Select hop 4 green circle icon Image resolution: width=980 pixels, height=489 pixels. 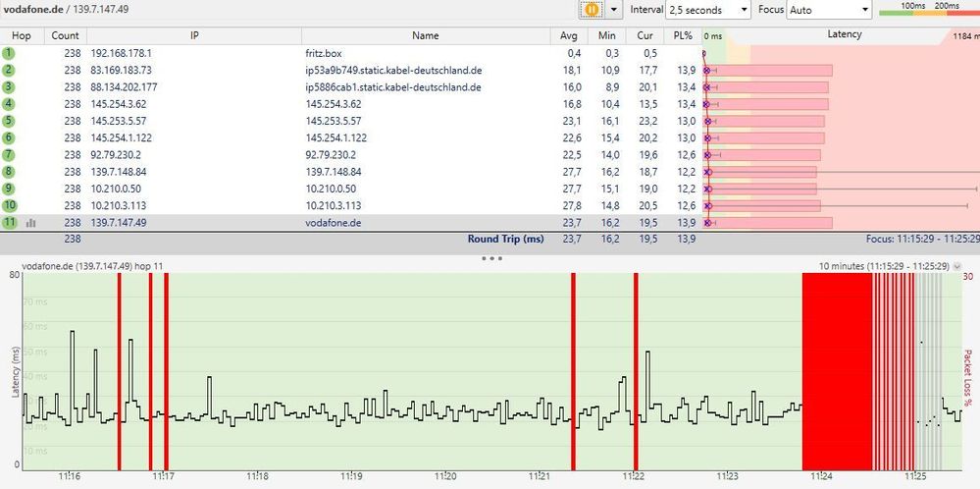10,104
